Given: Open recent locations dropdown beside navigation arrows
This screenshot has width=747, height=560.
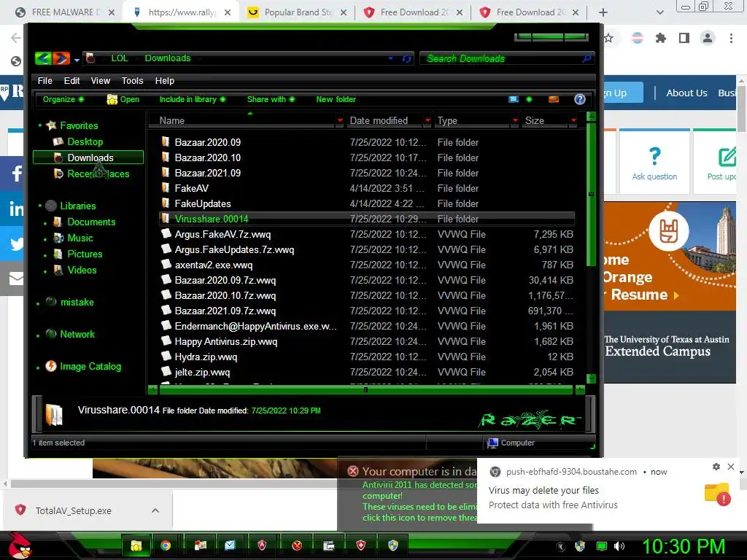Looking at the screenshot, I should (x=77, y=60).
